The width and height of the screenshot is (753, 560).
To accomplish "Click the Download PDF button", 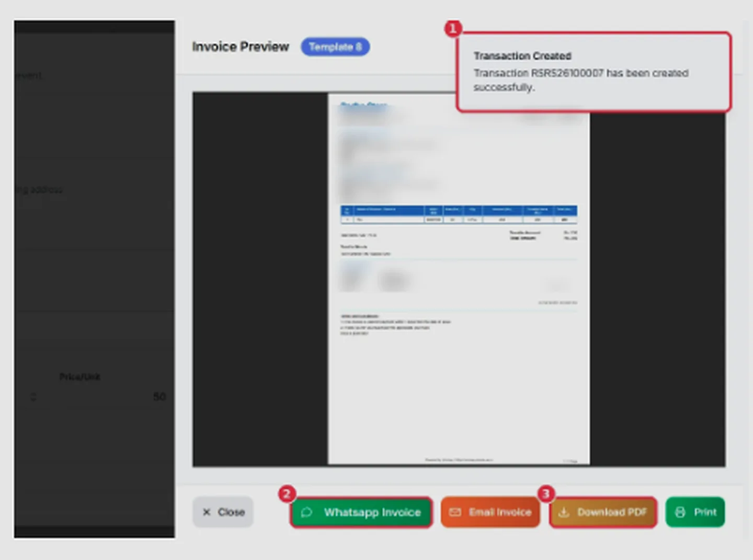I will click(603, 512).
